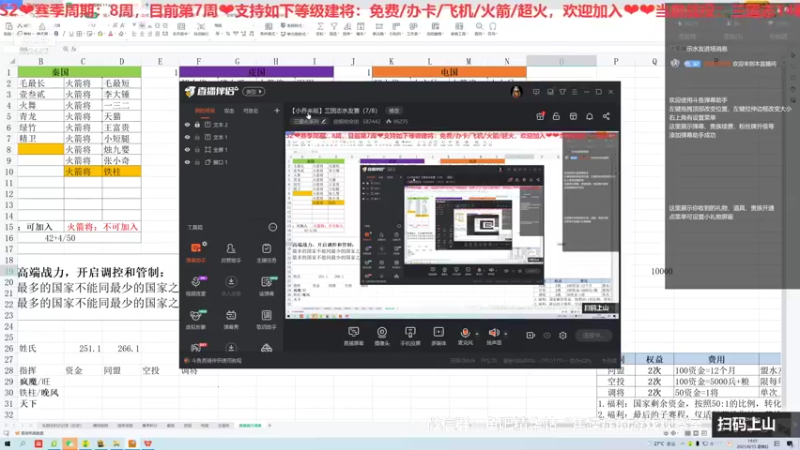This screenshot has height=450, width=800.
Task: Hide the 窗口 1 source layer
Action: tap(187, 162)
